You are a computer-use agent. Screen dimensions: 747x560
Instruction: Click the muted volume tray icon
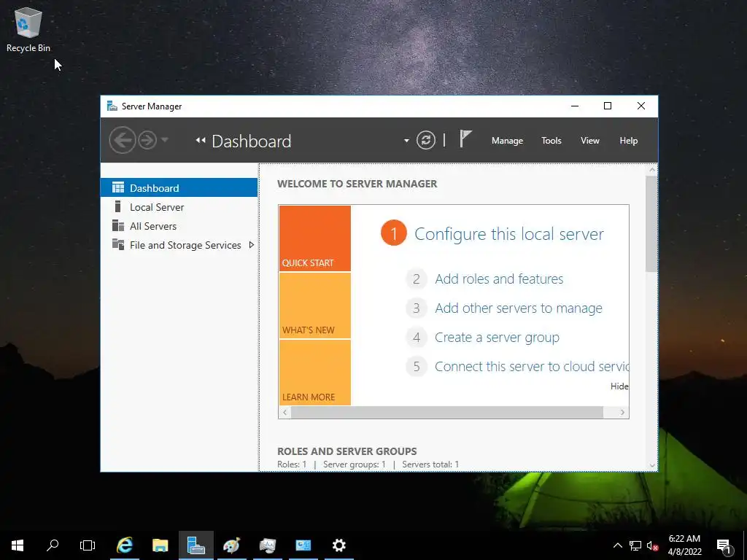[x=652, y=545]
